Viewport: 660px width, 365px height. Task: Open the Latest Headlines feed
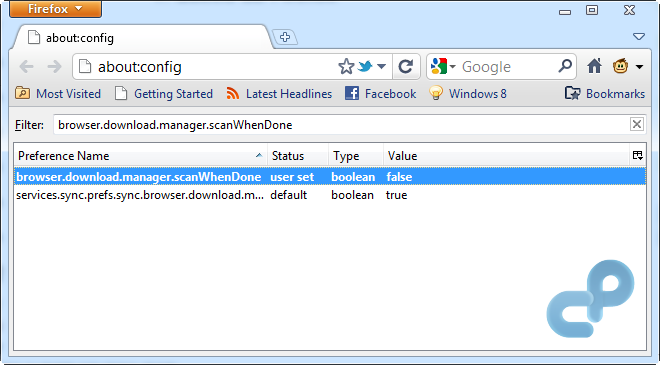279,93
